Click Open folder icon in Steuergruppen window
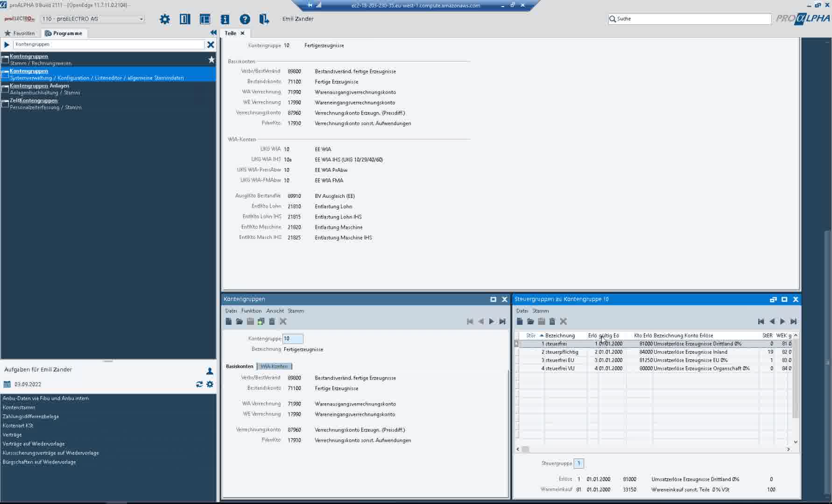Image resolution: width=832 pixels, height=504 pixels. tap(530, 322)
